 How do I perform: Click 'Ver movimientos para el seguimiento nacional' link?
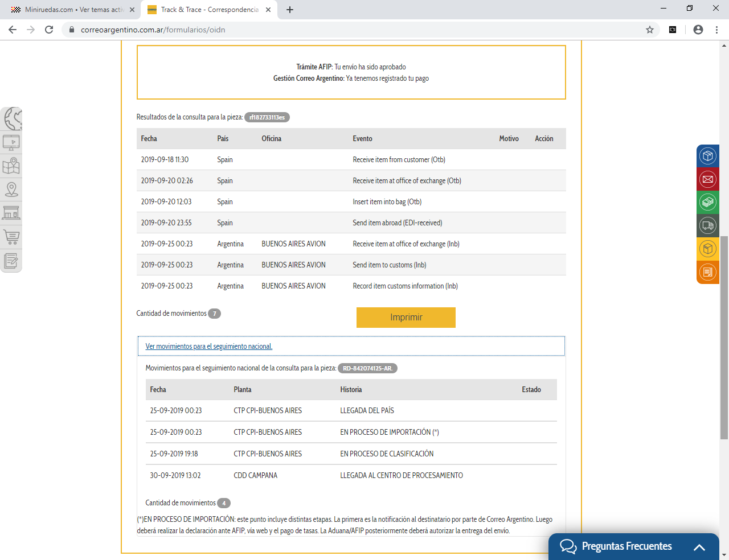(209, 347)
